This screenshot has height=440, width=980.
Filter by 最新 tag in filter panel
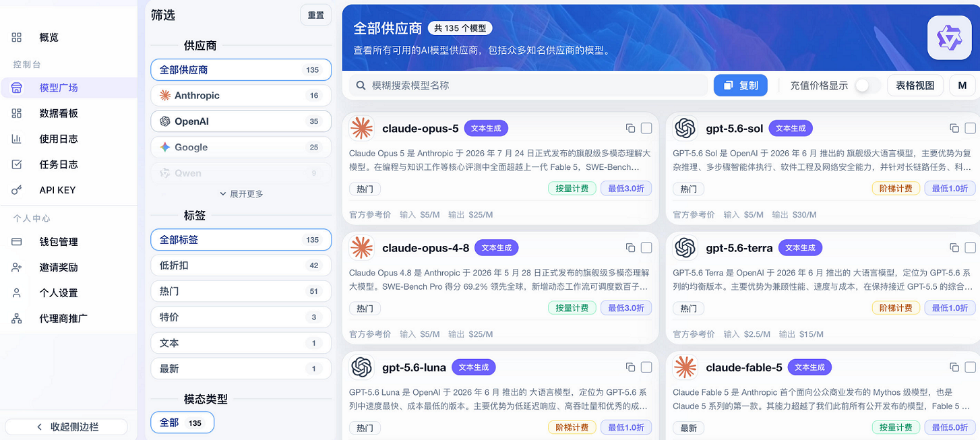pos(241,369)
